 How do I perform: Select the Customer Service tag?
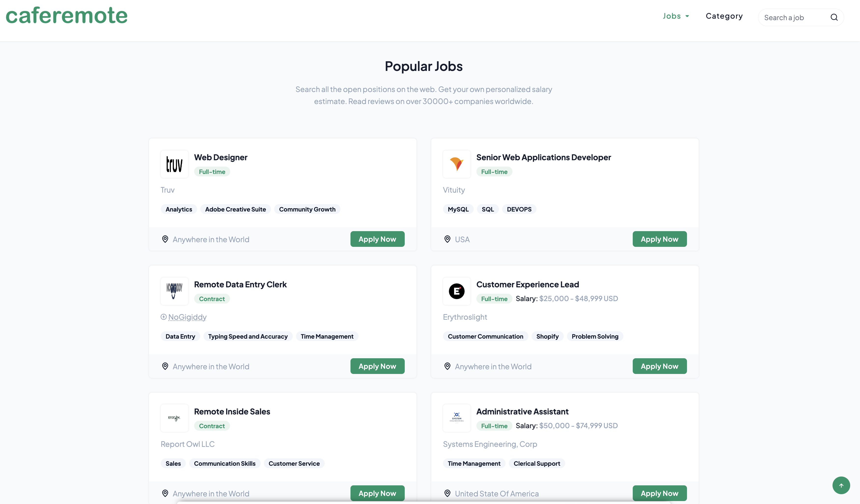click(294, 463)
